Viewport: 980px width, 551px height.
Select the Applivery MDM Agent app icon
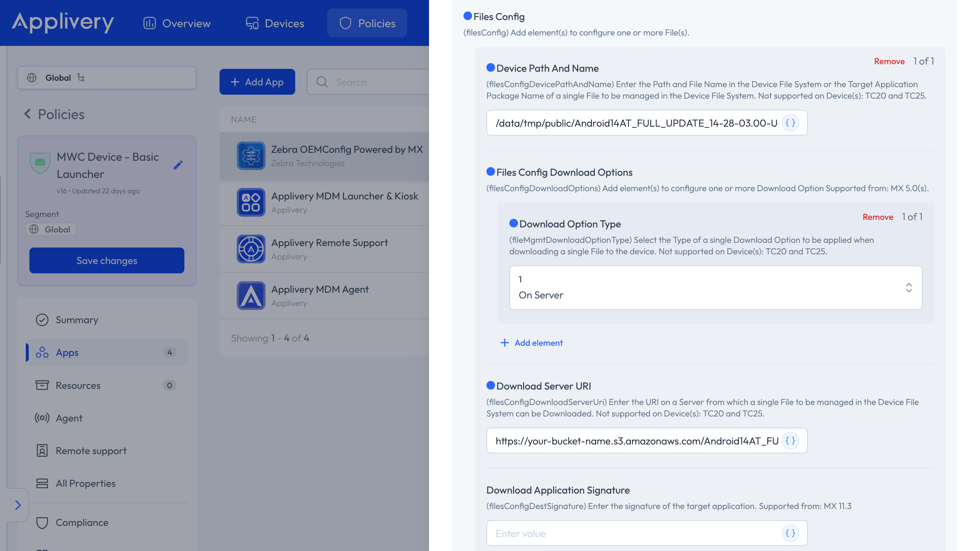coord(251,295)
